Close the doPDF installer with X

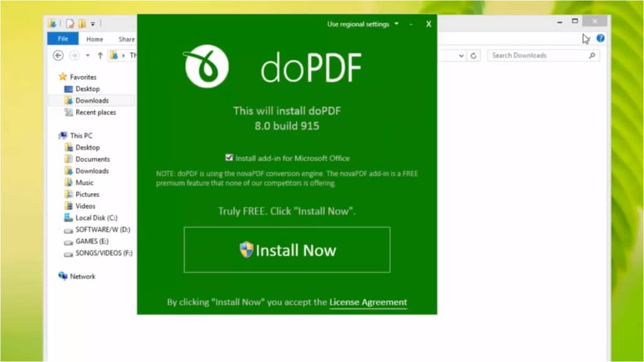[x=428, y=25]
